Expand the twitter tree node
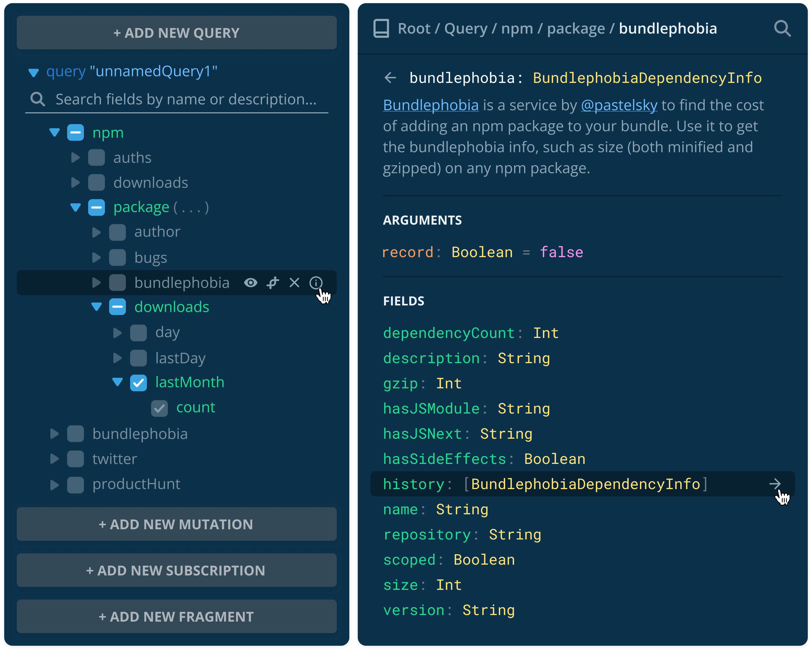812x651 pixels. point(54,459)
